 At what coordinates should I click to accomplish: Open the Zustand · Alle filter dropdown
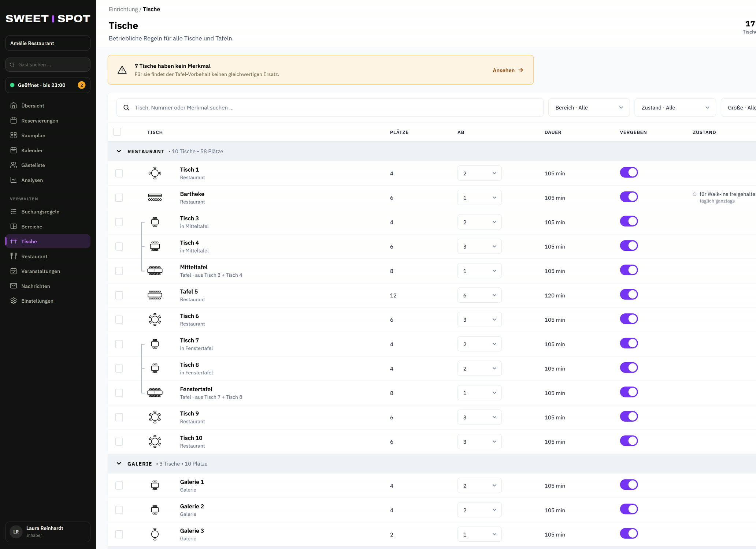click(675, 108)
